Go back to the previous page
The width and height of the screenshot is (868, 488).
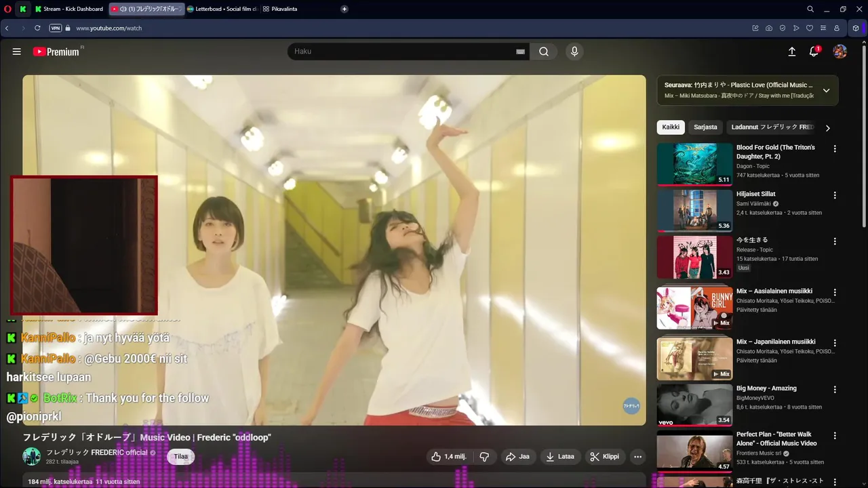point(7,28)
